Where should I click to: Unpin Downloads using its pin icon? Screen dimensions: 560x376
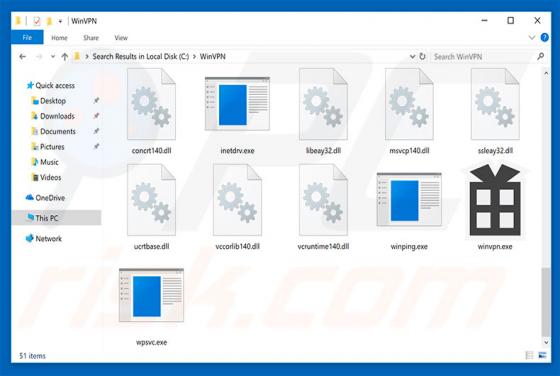click(x=96, y=116)
